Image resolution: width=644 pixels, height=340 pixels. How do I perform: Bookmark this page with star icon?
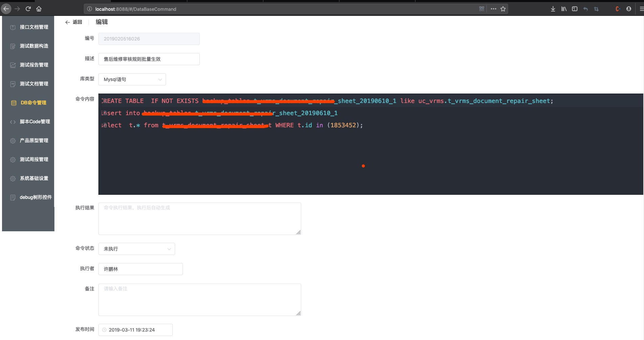click(503, 9)
